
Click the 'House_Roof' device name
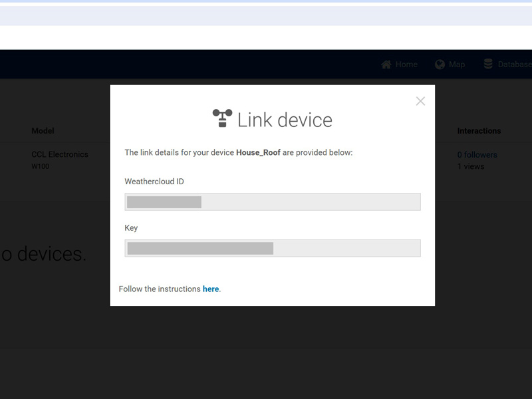pyautogui.click(x=258, y=153)
